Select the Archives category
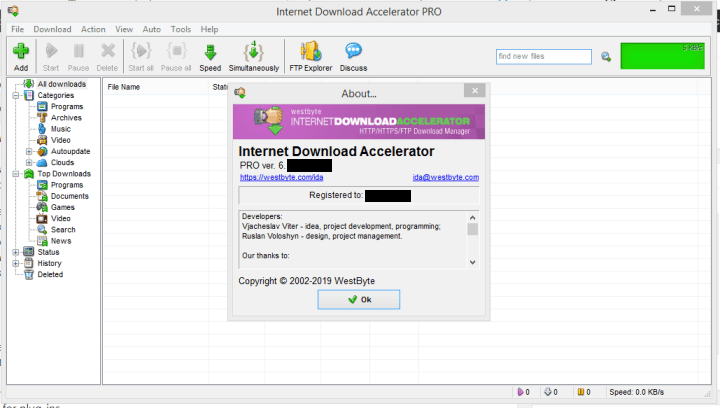The image size is (720, 408). click(66, 118)
